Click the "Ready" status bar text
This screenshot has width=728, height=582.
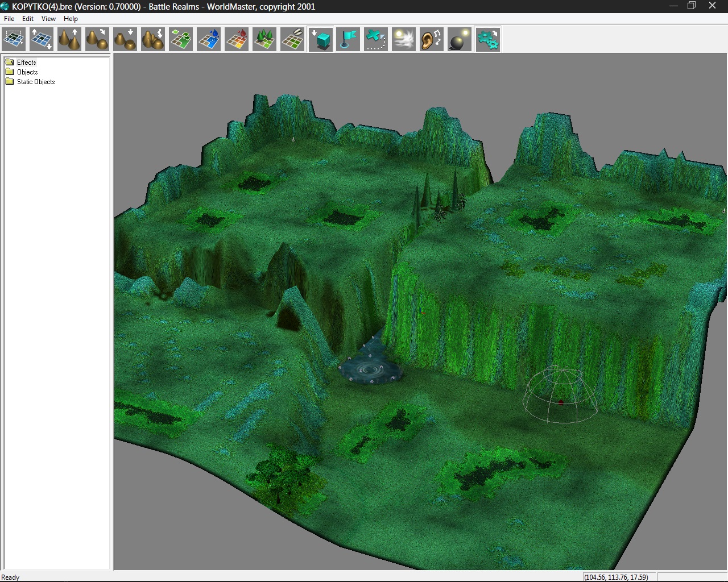10,577
